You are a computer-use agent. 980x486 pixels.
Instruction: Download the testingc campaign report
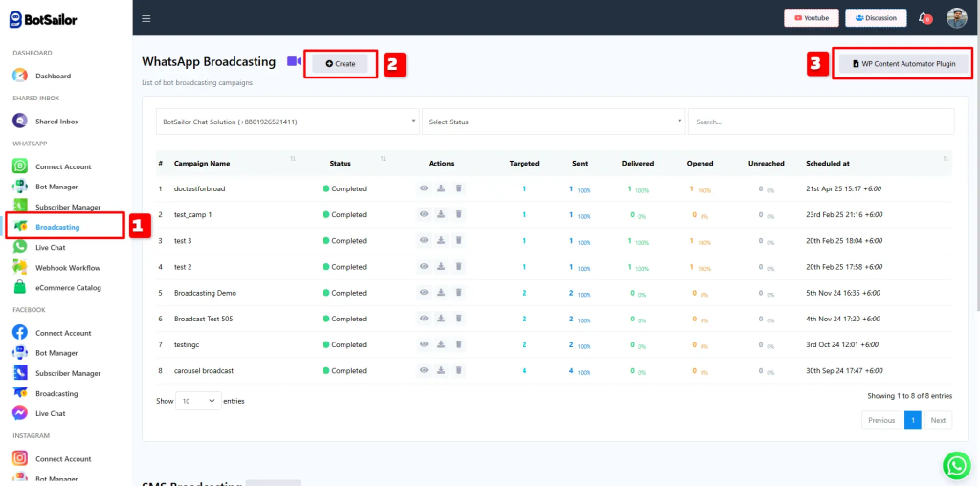point(441,344)
